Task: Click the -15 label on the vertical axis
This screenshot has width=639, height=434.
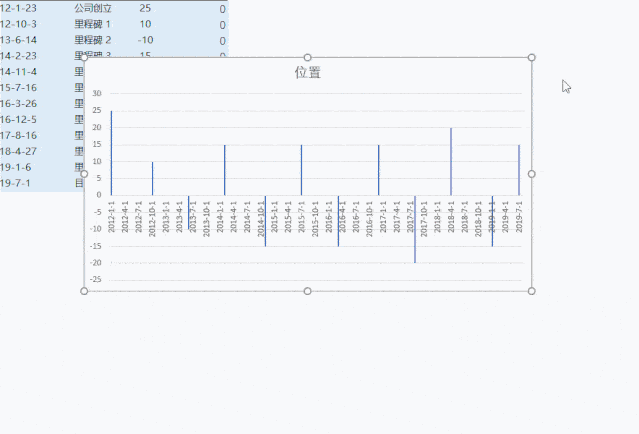Action: coord(96,246)
